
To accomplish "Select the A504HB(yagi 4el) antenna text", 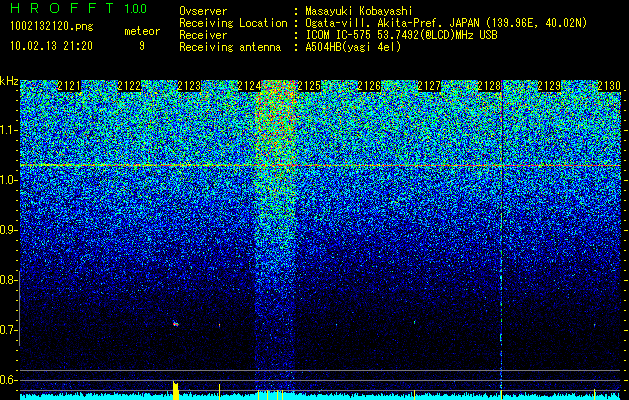I will 353,47.
